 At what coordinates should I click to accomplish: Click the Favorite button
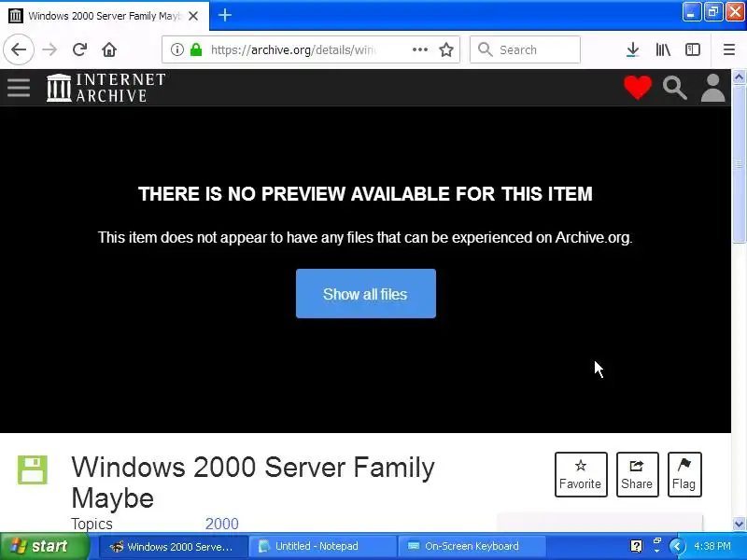[x=581, y=474]
